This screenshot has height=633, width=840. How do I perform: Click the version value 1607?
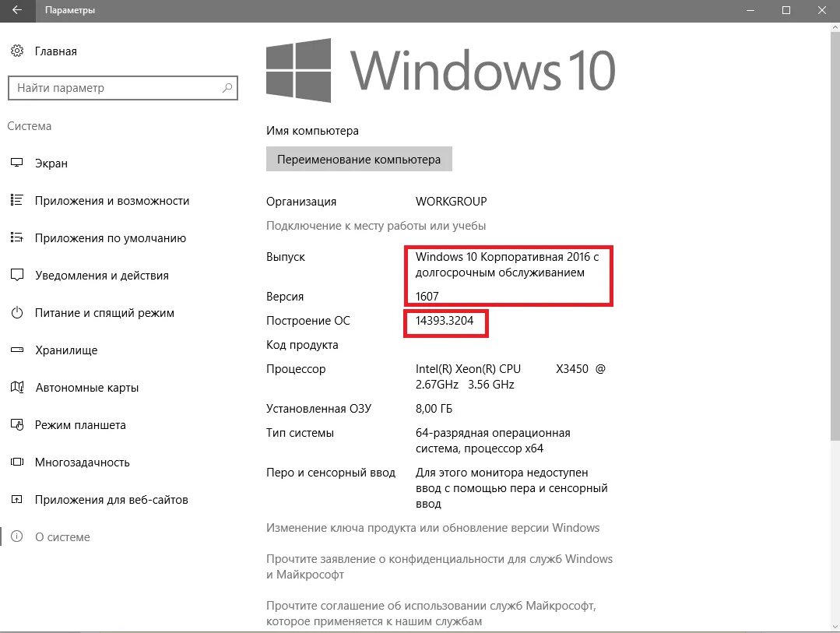(x=427, y=297)
